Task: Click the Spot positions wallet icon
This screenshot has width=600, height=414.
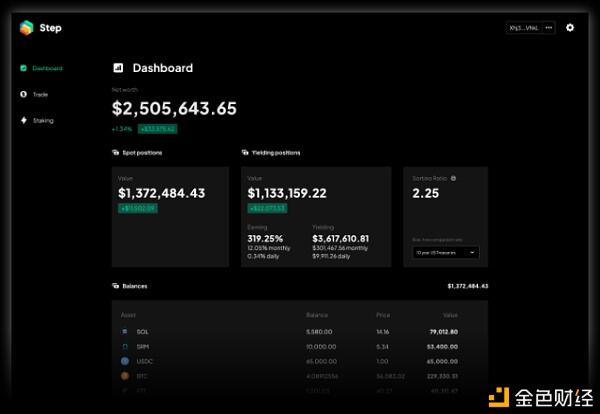Action: tap(116, 152)
